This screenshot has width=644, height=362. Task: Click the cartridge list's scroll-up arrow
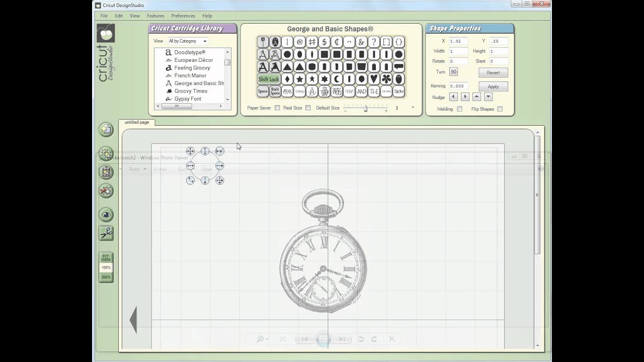(227, 52)
